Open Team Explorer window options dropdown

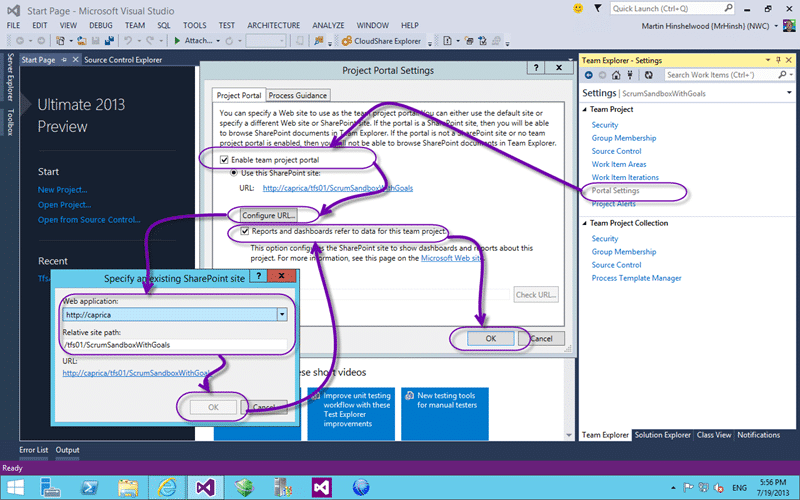pyautogui.click(x=768, y=60)
